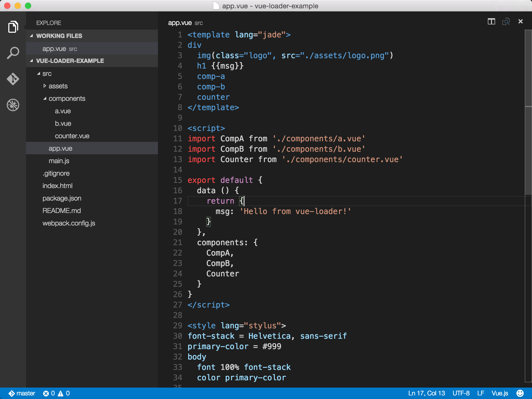This screenshot has height=399, width=532.
Task: Select app.vue in Working Files
Action: point(54,49)
